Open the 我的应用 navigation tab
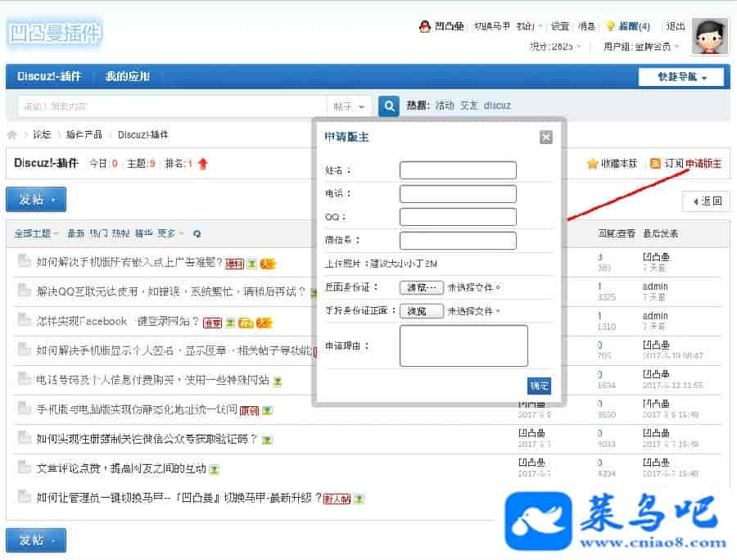 128,77
